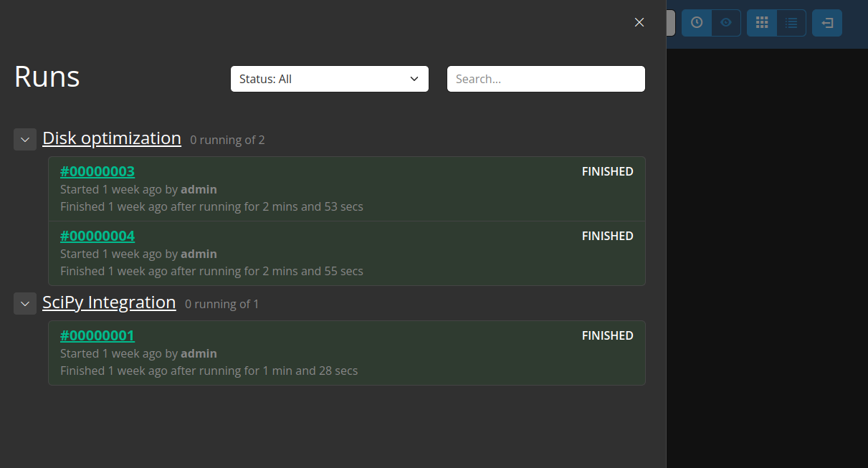Close the Runs panel with X
This screenshot has width=868, height=468.
639,22
